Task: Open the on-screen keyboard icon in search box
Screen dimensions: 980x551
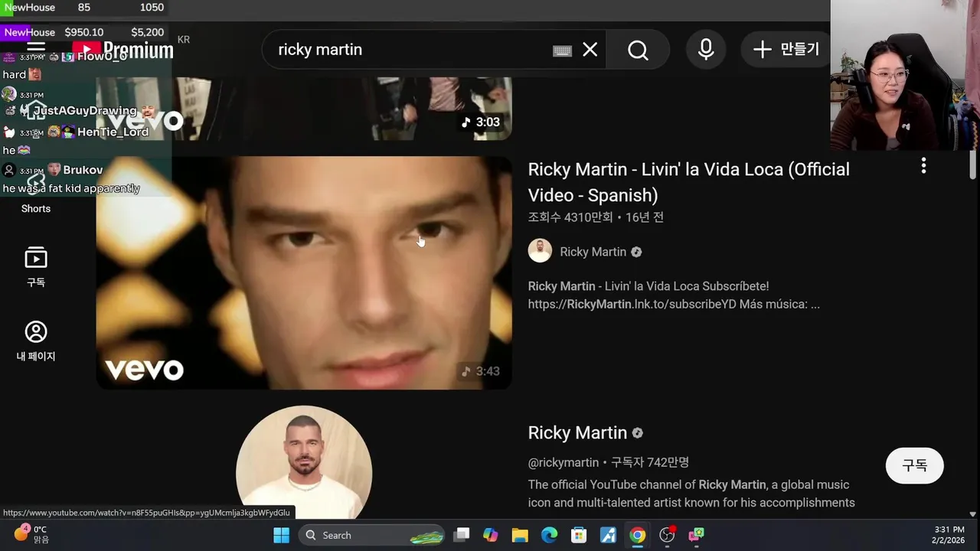Action: [562, 51]
